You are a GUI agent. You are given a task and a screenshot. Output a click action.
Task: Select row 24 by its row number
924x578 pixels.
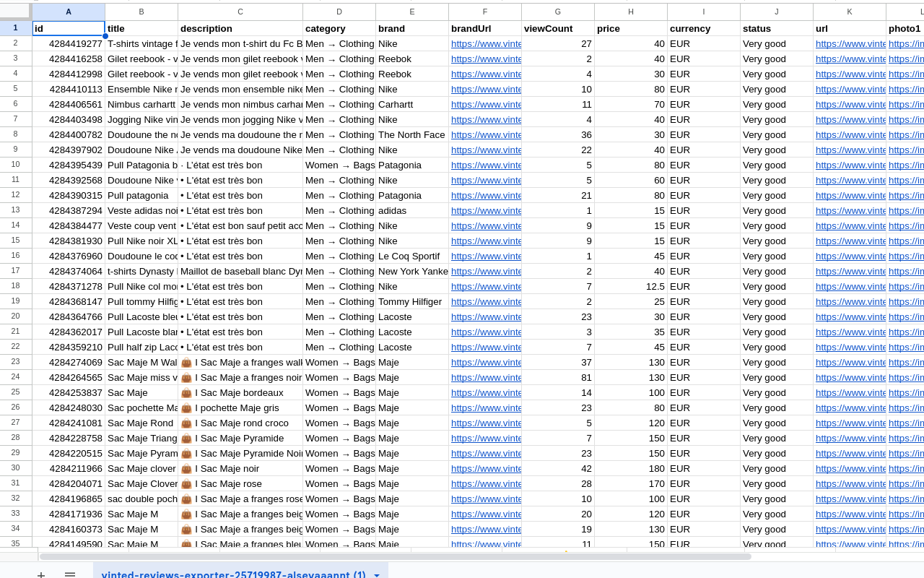coord(16,377)
